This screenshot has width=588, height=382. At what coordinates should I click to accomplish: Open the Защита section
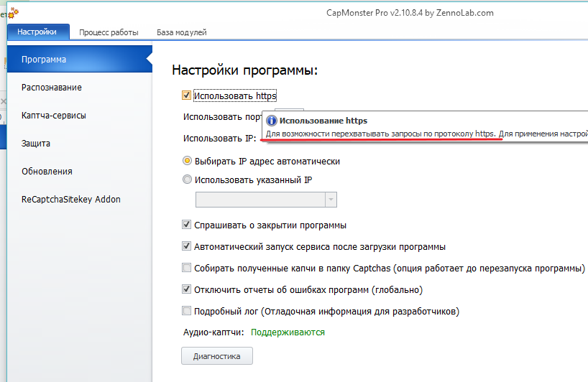pyautogui.click(x=36, y=144)
